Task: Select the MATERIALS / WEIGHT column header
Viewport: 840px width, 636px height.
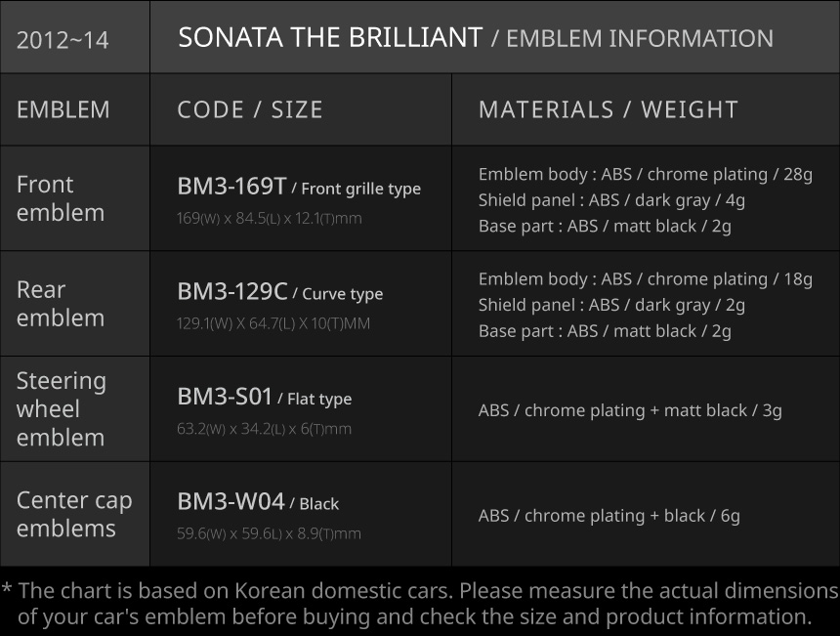Action: [608, 109]
